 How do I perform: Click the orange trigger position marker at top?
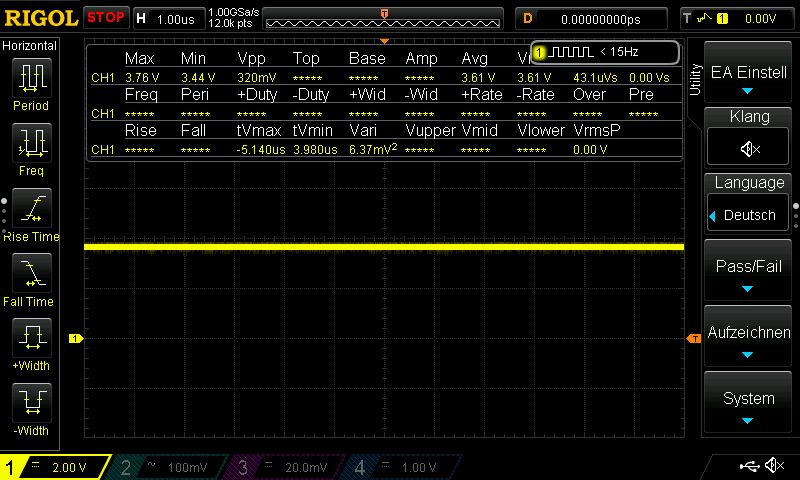384,13
